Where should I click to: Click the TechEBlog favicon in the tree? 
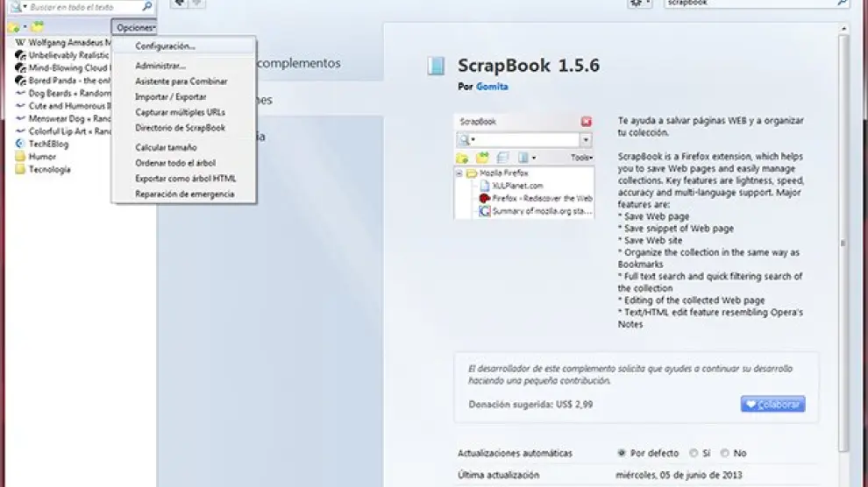[20, 144]
